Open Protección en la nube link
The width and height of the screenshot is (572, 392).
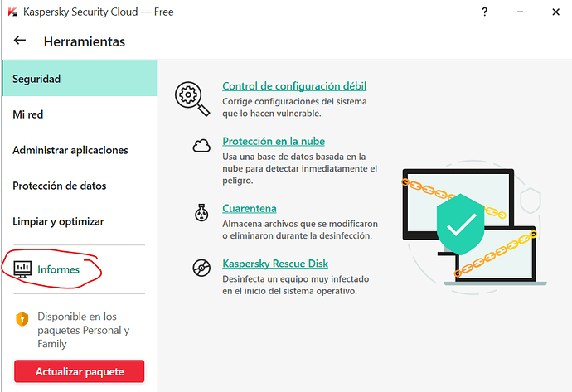[x=274, y=142]
